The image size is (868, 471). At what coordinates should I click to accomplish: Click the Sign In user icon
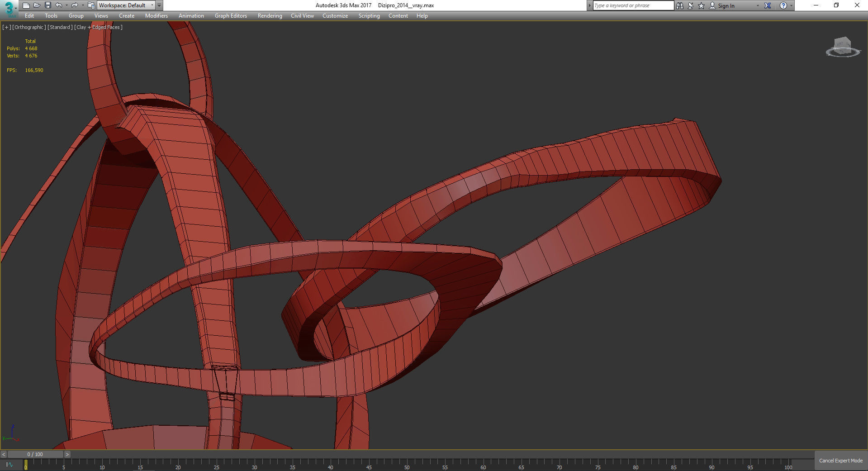coord(712,5)
